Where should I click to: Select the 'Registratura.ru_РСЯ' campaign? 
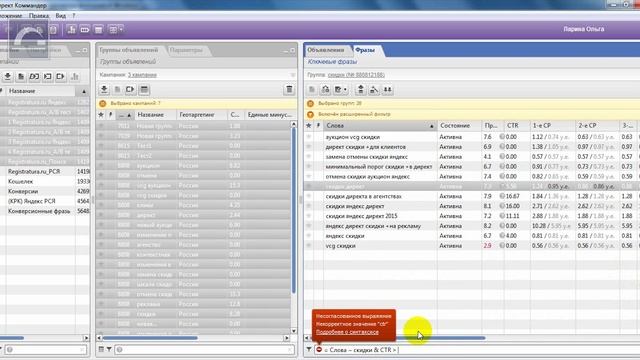click(44, 171)
